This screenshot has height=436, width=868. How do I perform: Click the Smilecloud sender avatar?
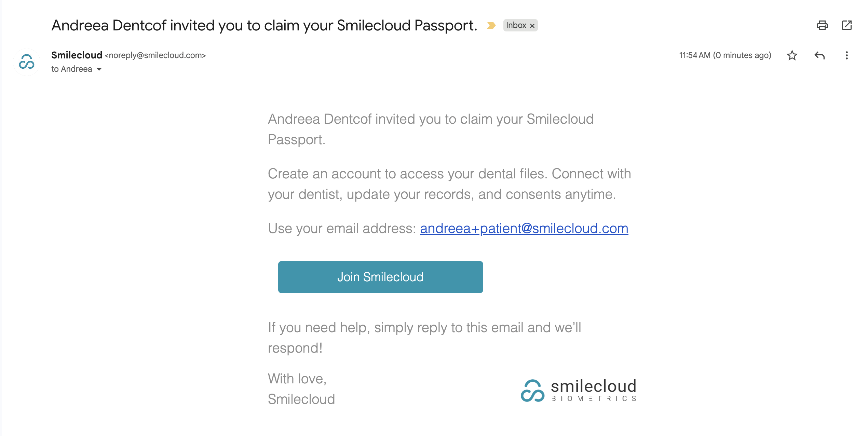27,62
